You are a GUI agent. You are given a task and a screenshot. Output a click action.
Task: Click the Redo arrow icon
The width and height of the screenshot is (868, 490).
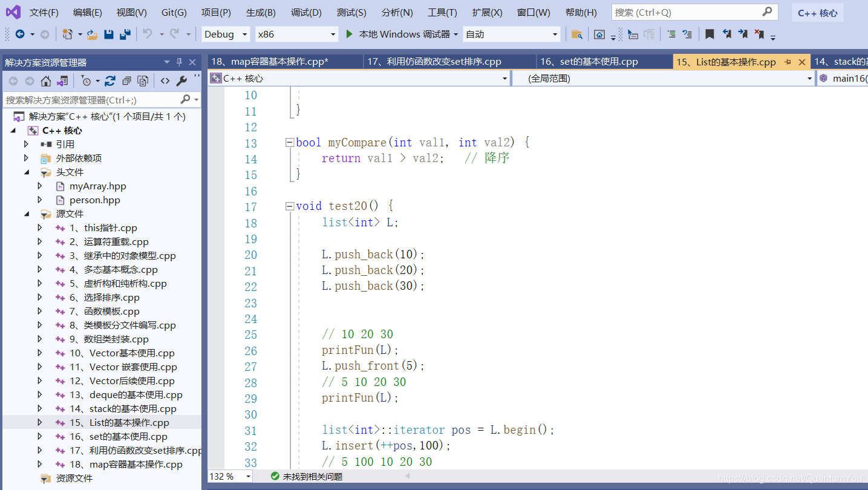(x=174, y=34)
